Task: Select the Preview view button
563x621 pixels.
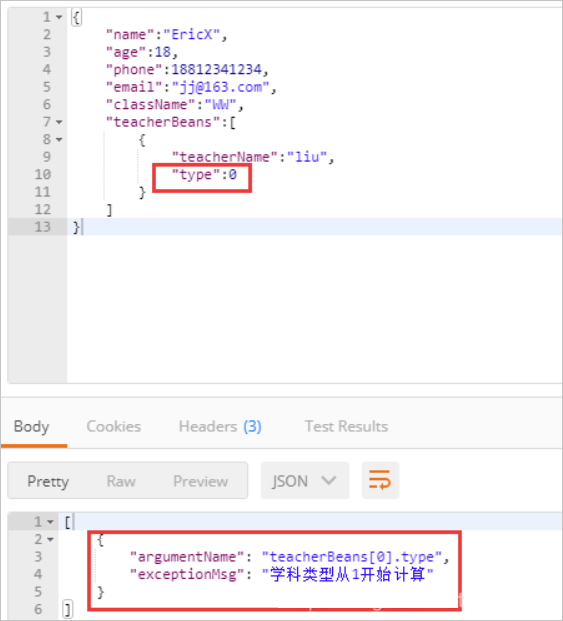Action: 201,481
